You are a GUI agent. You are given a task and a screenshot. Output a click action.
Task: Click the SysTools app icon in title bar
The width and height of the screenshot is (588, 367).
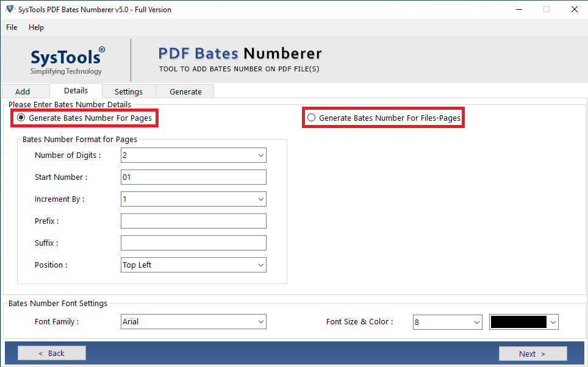coord(10,9)
